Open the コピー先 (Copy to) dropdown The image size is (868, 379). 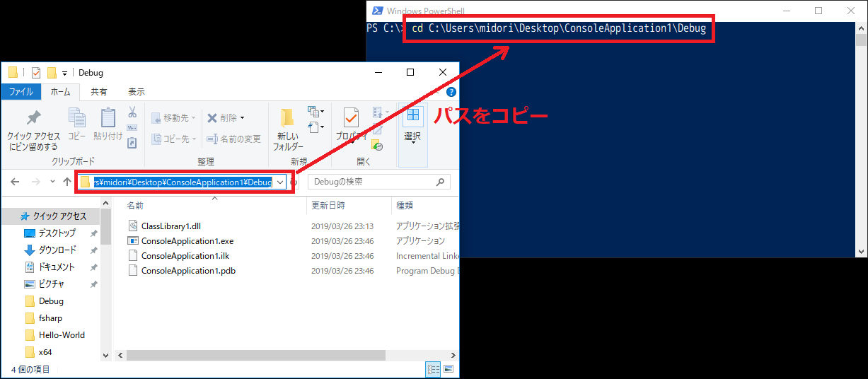174,139
